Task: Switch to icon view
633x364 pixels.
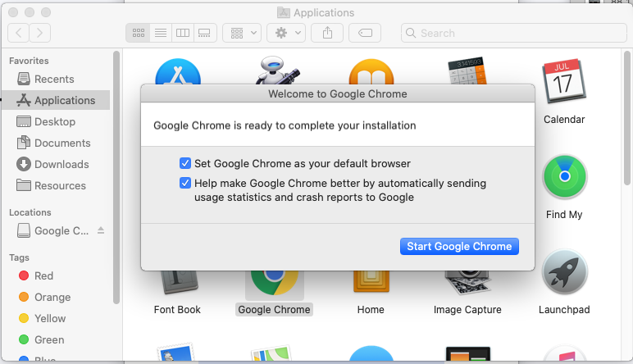Action: click(138, 33)
